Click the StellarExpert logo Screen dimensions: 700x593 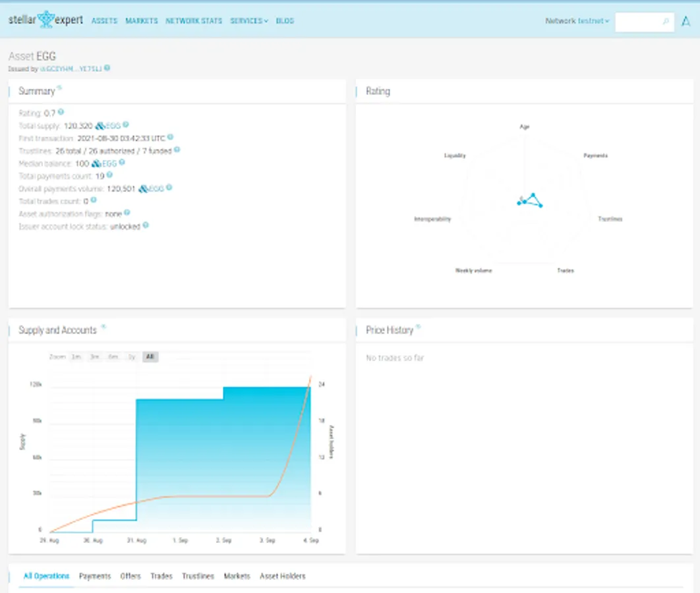(x=45, y=20)
